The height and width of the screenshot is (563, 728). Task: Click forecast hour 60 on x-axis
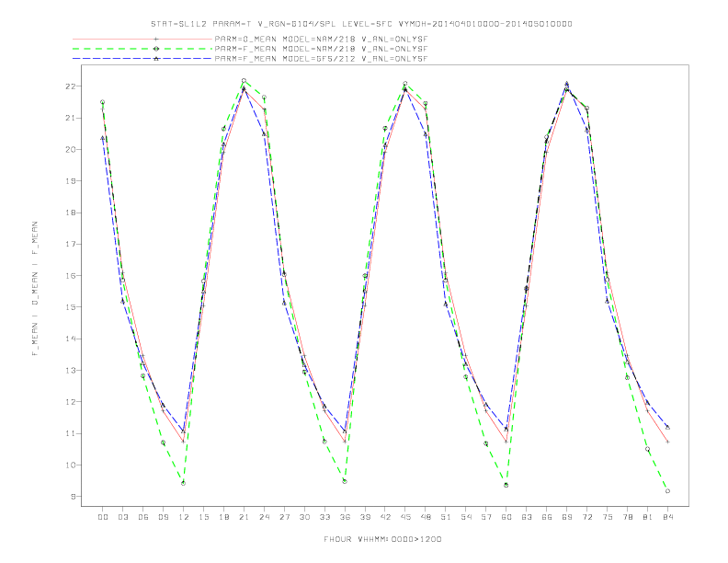tap(506, 517)
